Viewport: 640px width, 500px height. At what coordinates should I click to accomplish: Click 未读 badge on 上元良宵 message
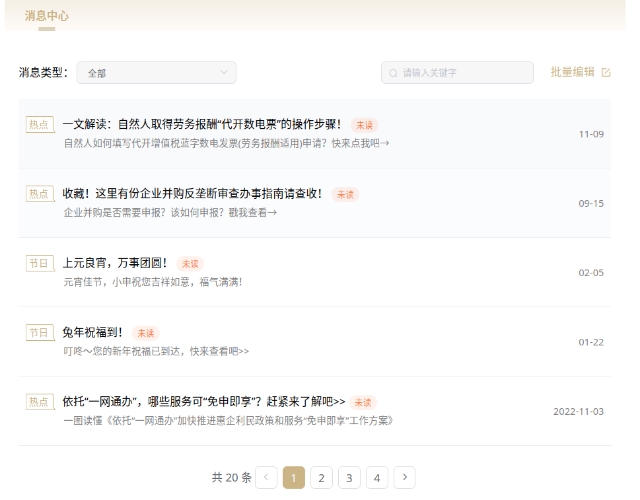tap(190, 264)
